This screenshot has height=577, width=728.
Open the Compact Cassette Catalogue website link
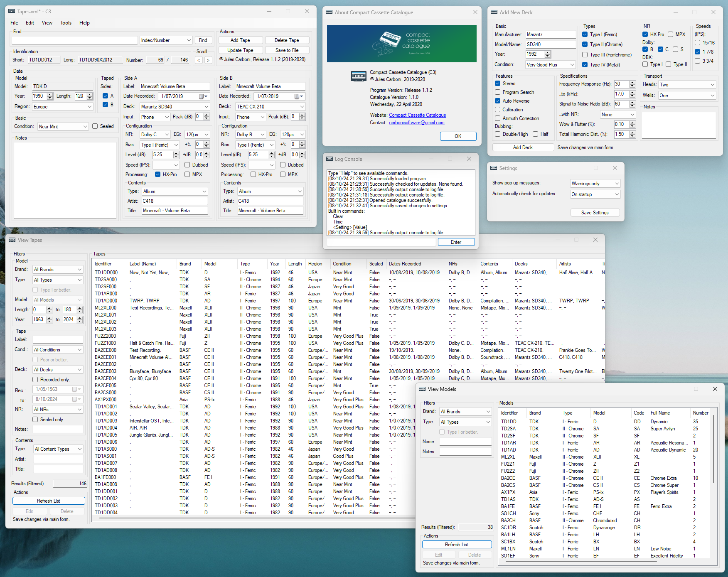pos(417,115)
